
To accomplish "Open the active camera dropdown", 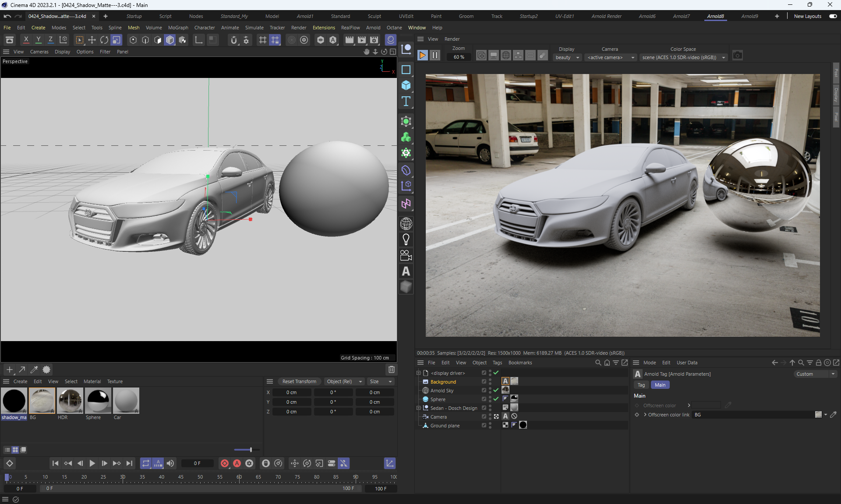I will click(x=611, y=57).
